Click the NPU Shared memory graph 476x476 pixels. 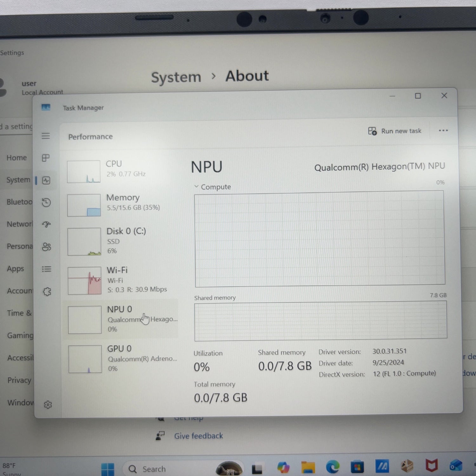[321, 321]
